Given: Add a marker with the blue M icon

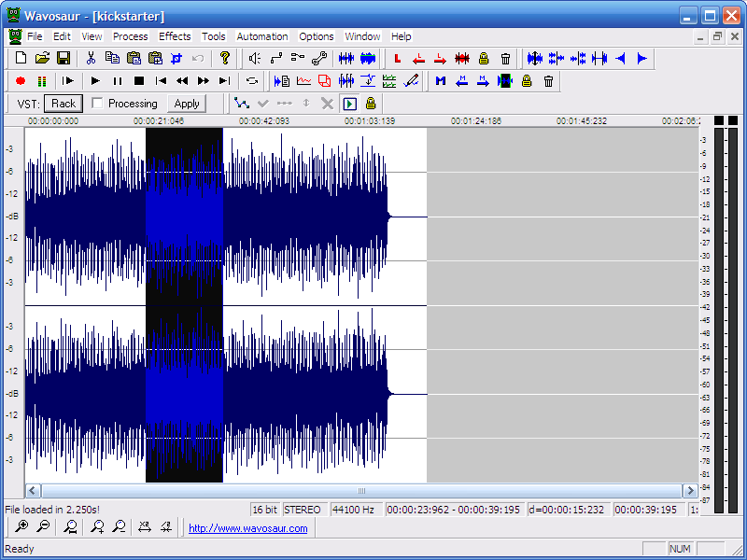Looking at the screenshot, I should tap(440, 81).
